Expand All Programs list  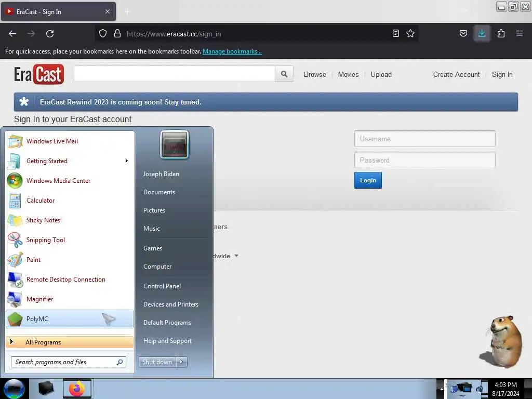70,342
